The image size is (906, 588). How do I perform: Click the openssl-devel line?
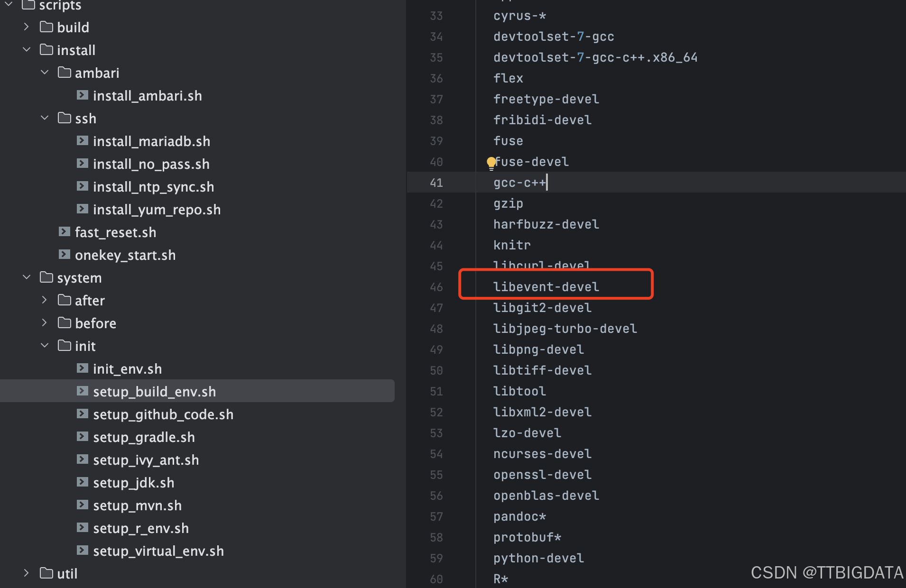pos(543,475)
